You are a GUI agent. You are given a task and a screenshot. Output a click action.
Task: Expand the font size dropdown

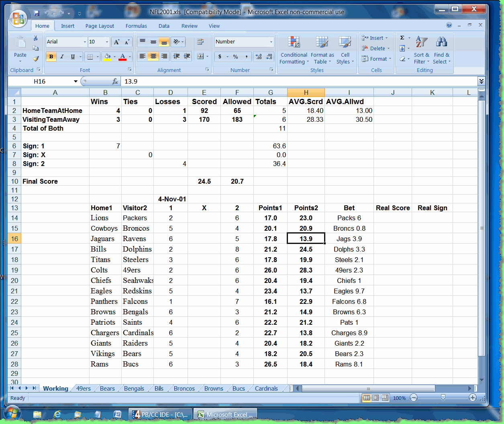click(x=107, y=42)
